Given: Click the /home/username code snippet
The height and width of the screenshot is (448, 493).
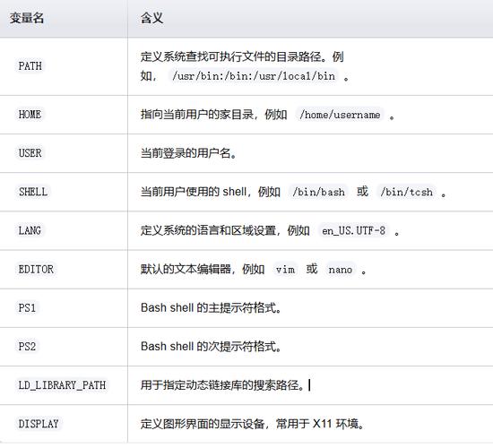Looking at the screenshot, I should point(340,115).
